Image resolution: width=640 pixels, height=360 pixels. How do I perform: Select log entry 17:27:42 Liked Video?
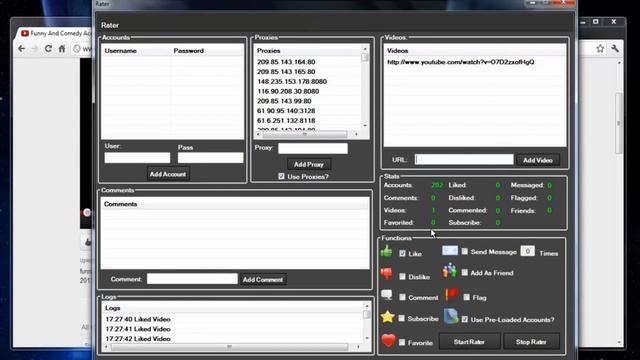(x=138, y=339)
